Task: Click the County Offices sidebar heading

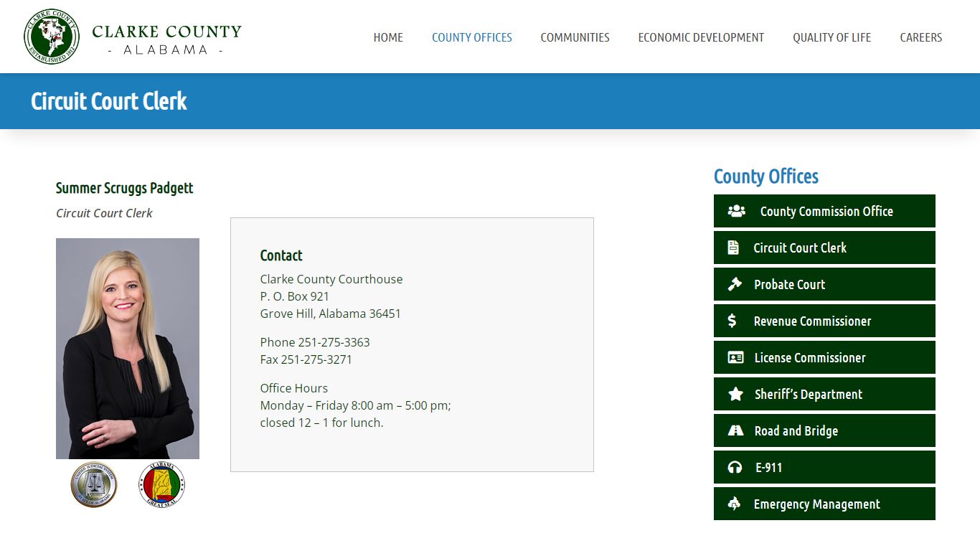Action: click(x=766, y=176)
